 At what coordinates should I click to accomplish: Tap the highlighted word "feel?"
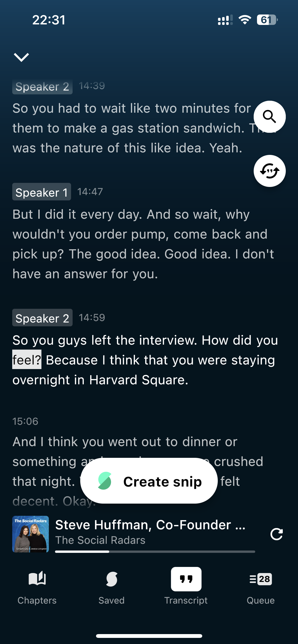click(27, 360)
